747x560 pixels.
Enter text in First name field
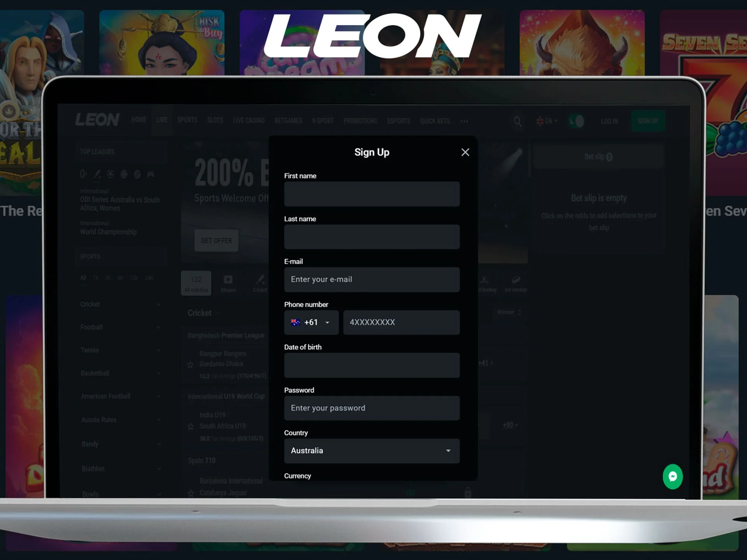[372, 194]
